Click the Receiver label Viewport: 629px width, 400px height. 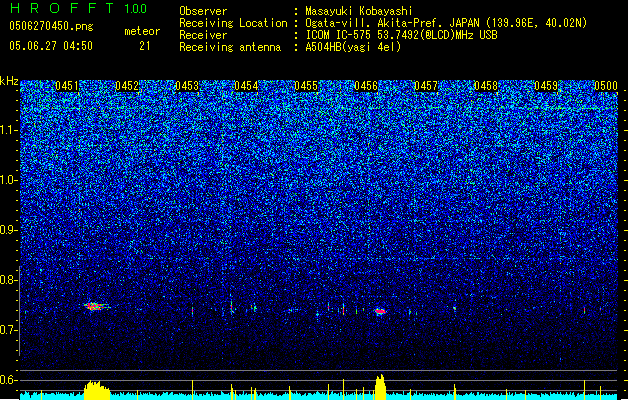pyautogui.click(x=203, y=35)
